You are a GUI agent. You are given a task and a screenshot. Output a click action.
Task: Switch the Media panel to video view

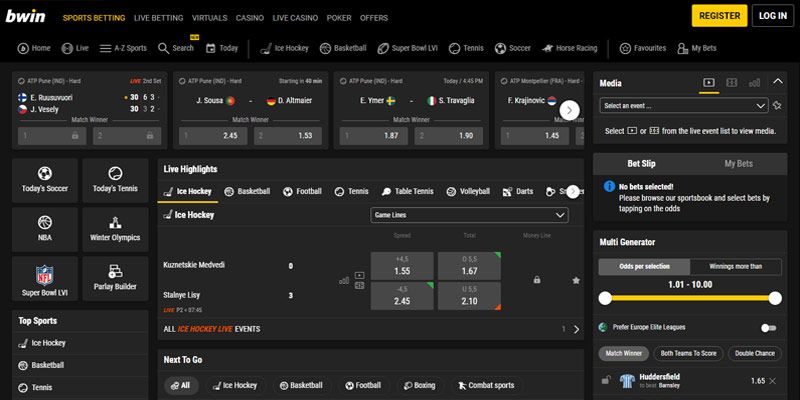tap(709, 82)
